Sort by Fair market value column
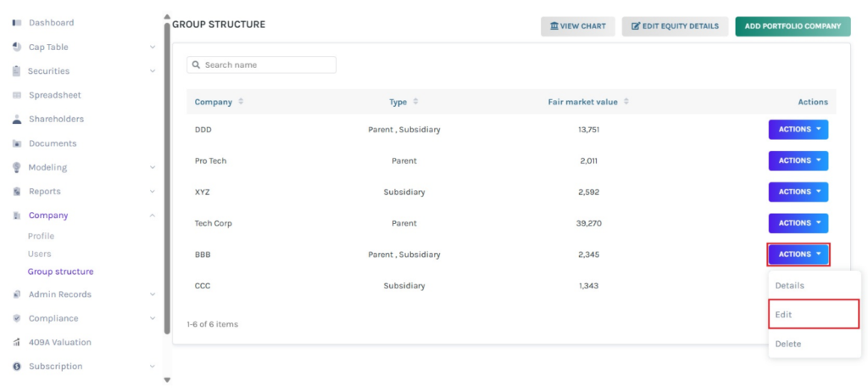The width and height of the screenshot is (868, 392). [x=626, y=102]
